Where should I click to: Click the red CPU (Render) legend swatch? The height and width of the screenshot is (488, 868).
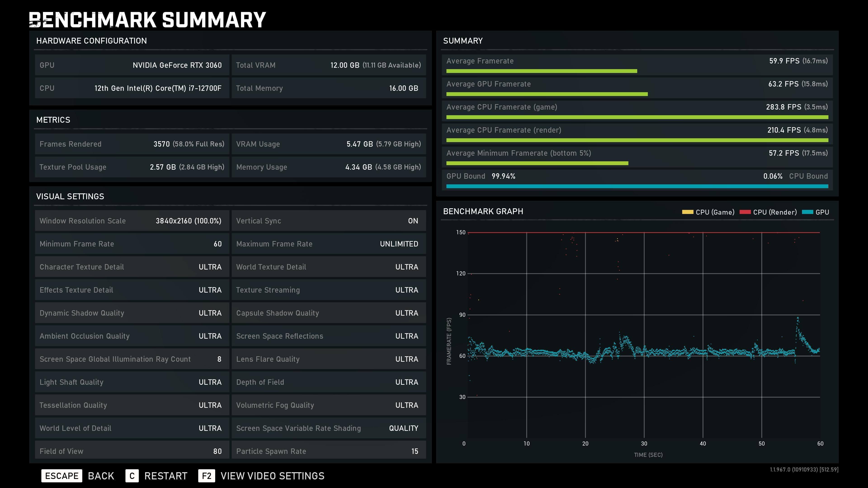point(745,212)
